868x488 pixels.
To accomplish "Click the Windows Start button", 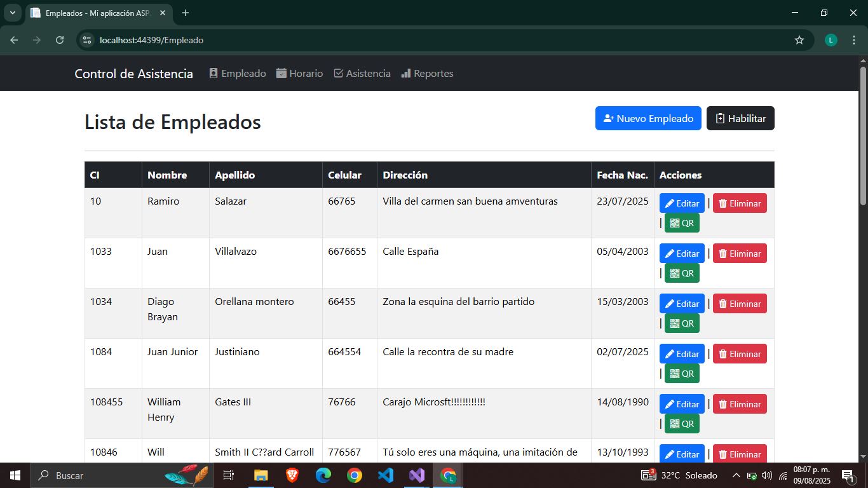I will 15,475.
